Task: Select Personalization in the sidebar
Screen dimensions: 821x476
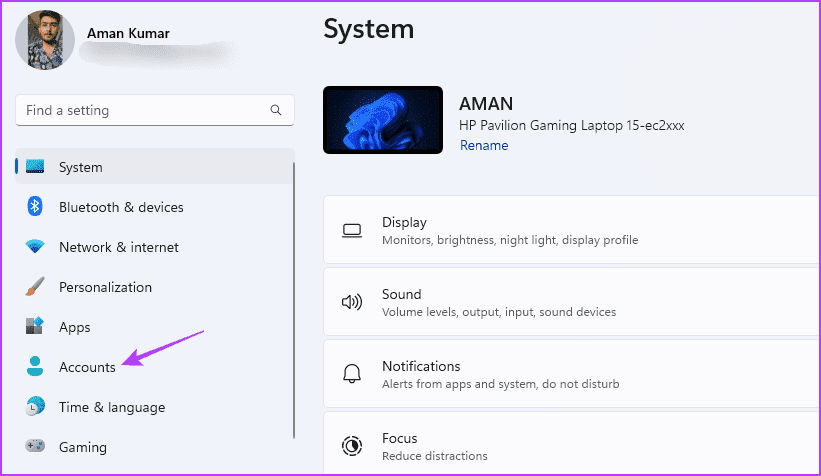Action: pos(155,287)
